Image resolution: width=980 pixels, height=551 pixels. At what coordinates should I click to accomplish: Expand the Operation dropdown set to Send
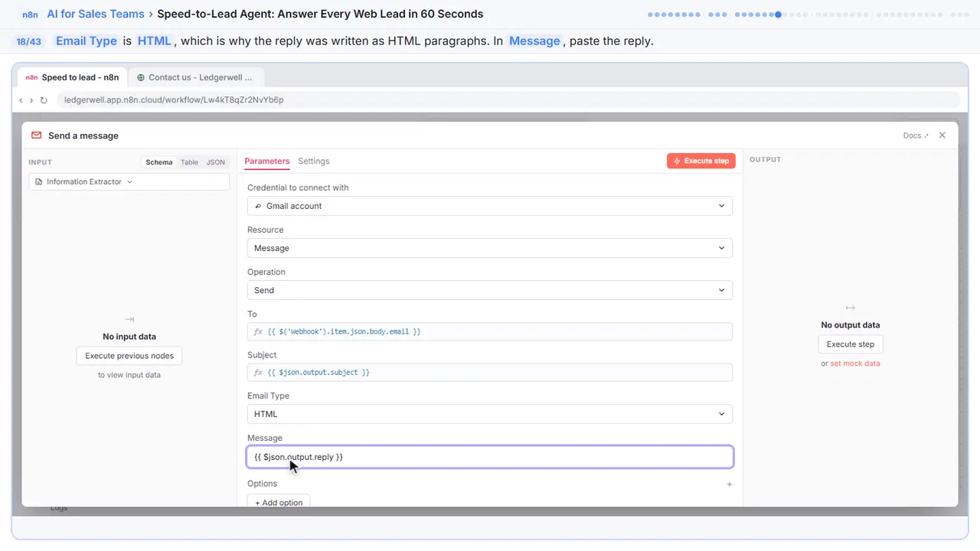490,290
